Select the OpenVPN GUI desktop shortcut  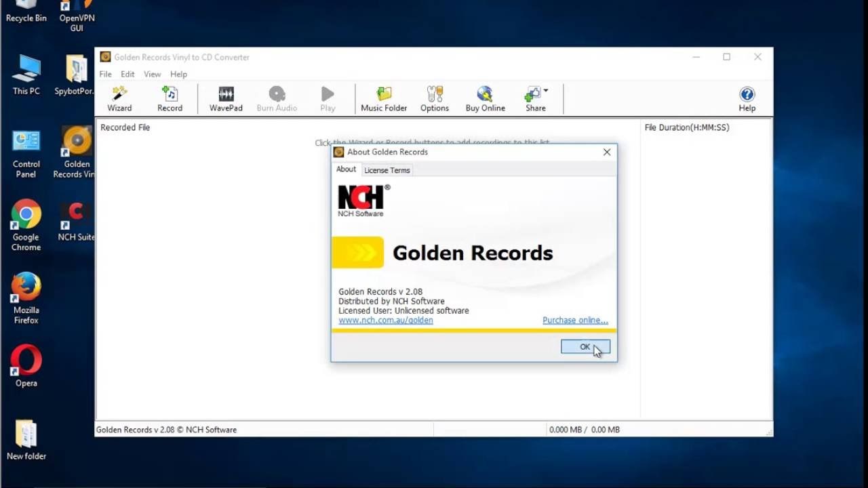[77, 16]
